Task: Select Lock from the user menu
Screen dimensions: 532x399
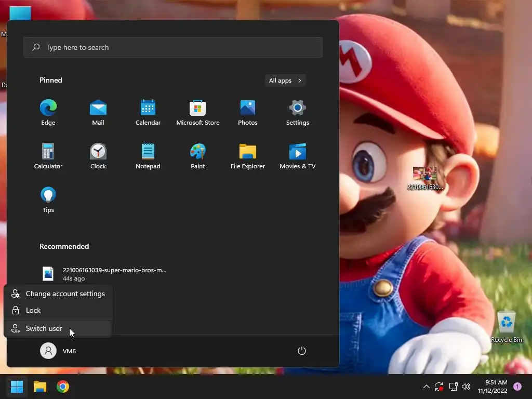Action: point(58,310)
